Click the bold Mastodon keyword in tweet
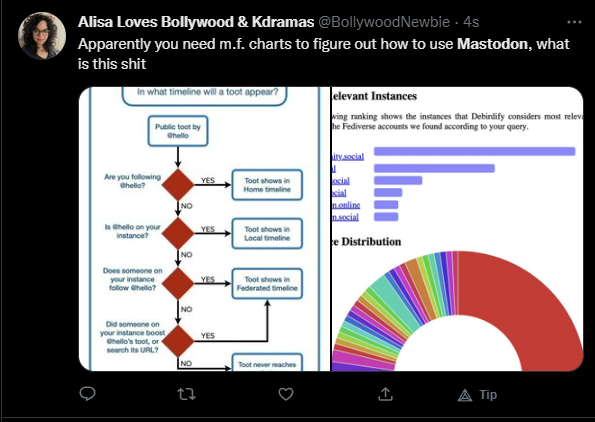 pos(492,44)
